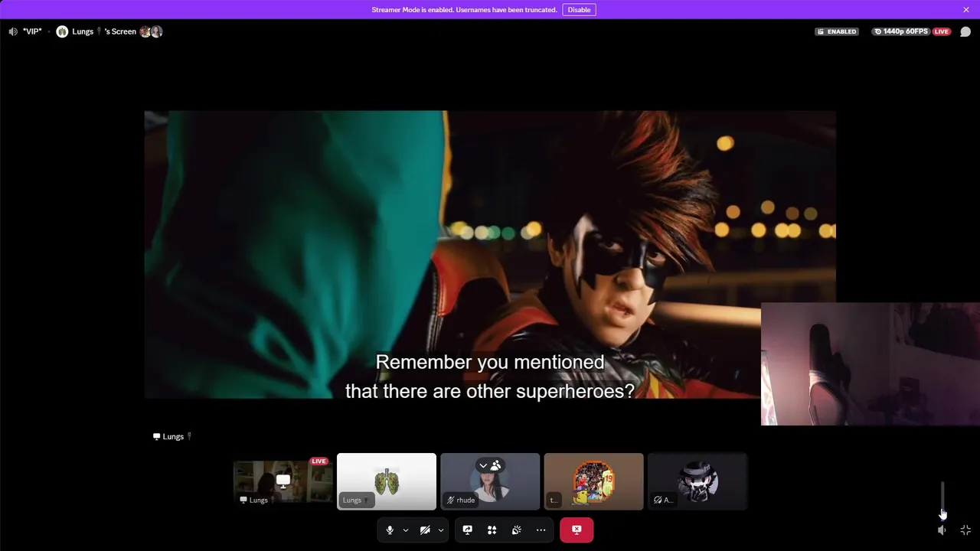This screenshot has width=980, height=551.
Task: Click the ENABLED status badge
Action: pyautogui.click(x=837, y=31)
